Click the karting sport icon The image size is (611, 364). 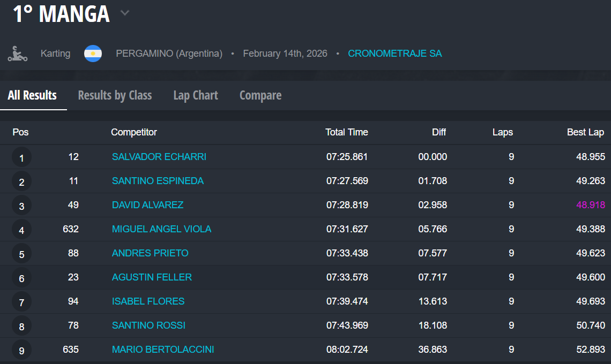18,54
